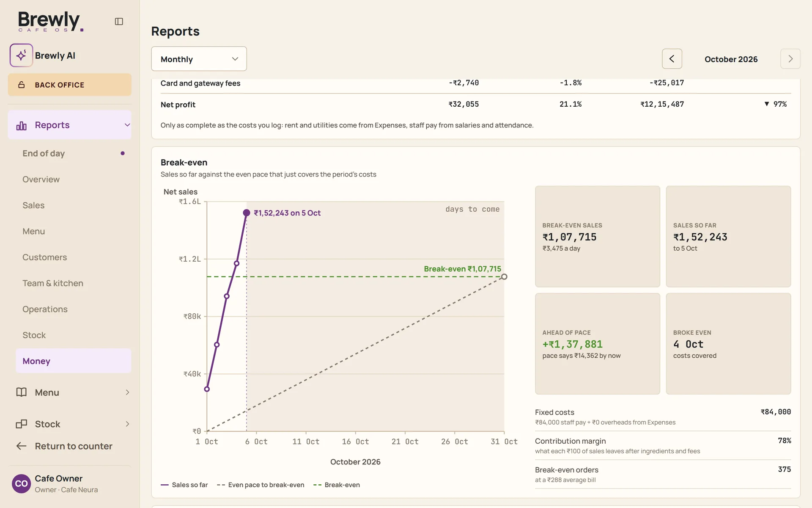Expand the Menu section chevron
812x508 pixels.
(x=127, y=392)
